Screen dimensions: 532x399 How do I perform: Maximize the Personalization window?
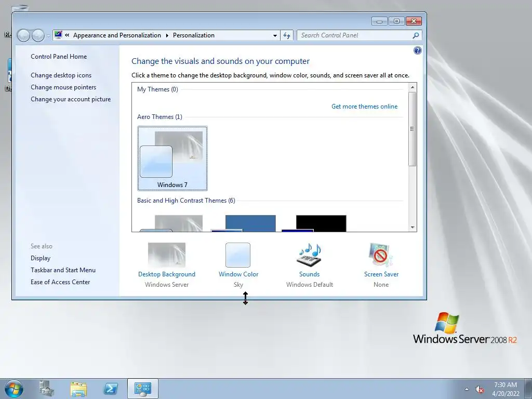click(396, 21)
